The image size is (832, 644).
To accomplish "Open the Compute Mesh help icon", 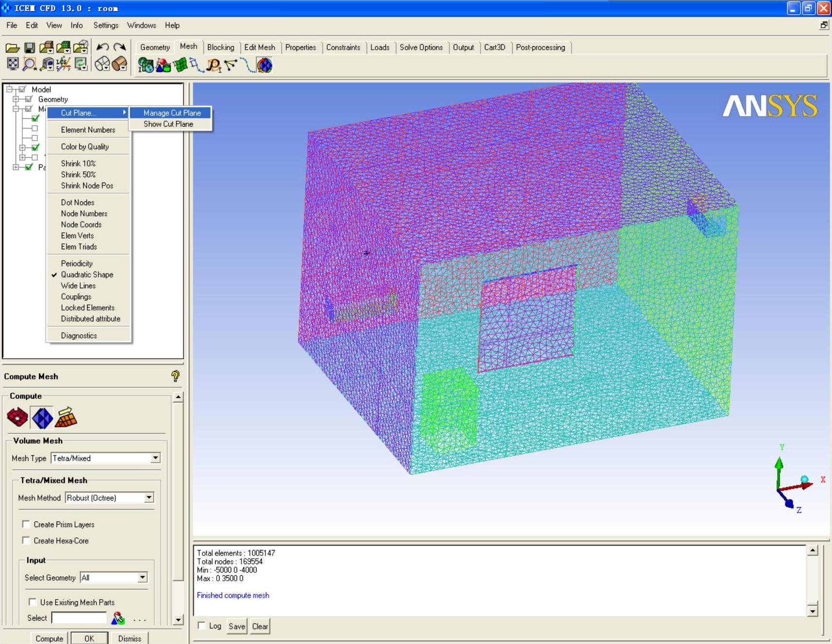I will tap(175, 376).
